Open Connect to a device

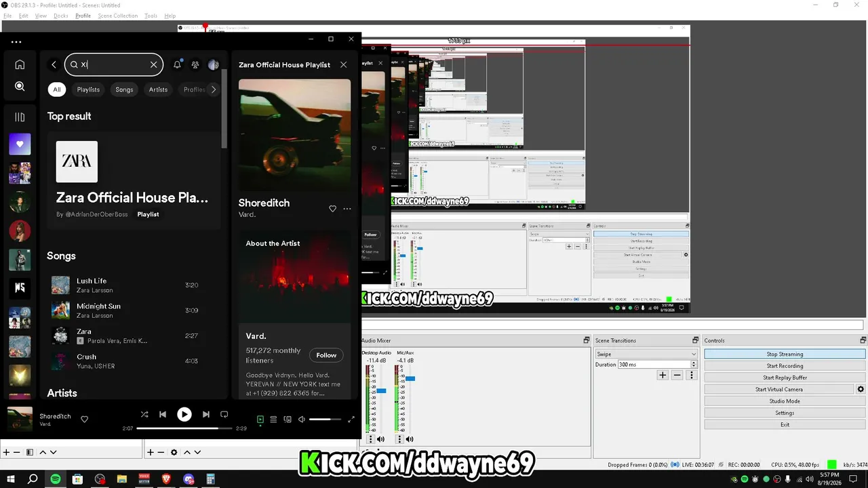pos(288,420)
